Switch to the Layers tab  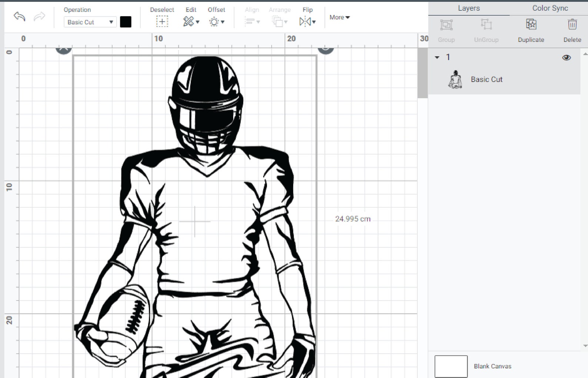(469, 8)
